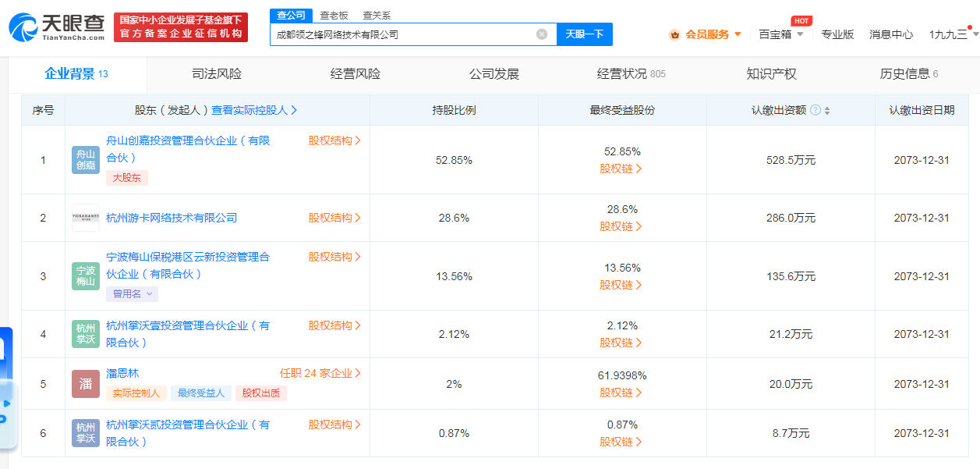Viewport: 980px width, 469px height.
Task: Expand the 曾用名 tag dropdown
Action: click(132, 294)
